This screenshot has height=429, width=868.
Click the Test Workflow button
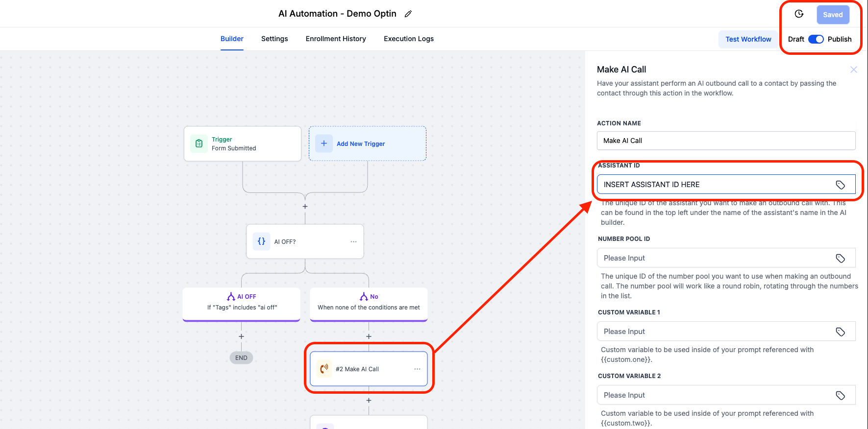click(748, 39)
